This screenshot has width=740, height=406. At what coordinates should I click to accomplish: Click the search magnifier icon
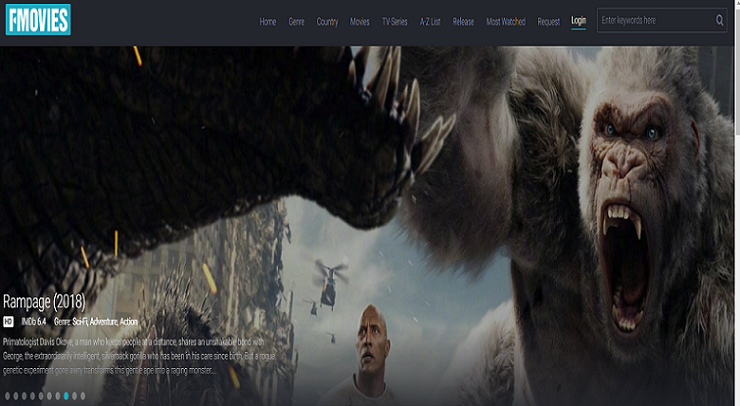pos(719,20)
